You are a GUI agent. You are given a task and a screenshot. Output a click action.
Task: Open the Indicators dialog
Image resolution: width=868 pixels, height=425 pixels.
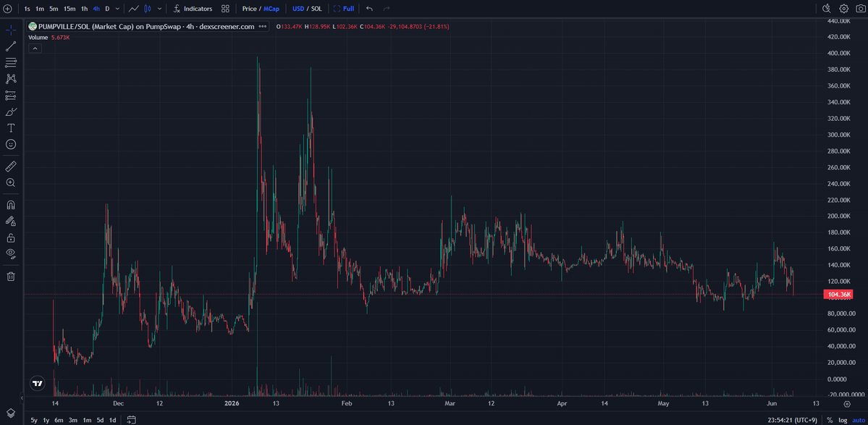point(192,9)
